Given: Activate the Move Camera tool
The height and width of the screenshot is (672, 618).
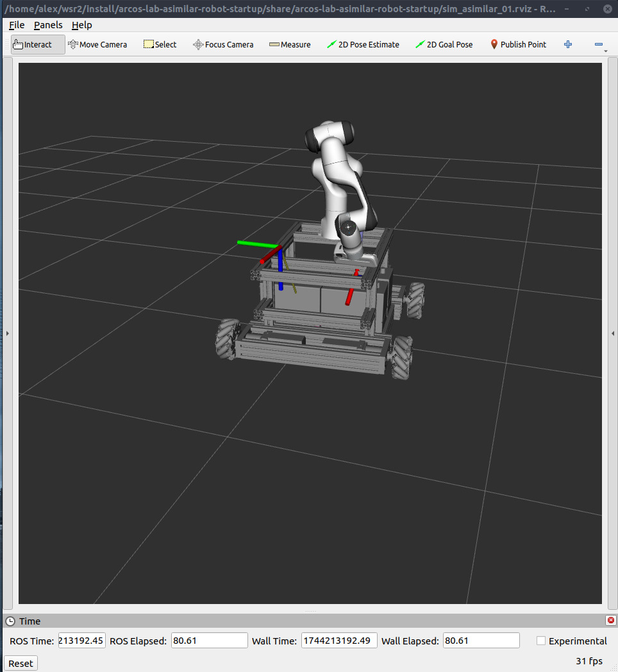Looking at the screenshot, I should [97, 44].
